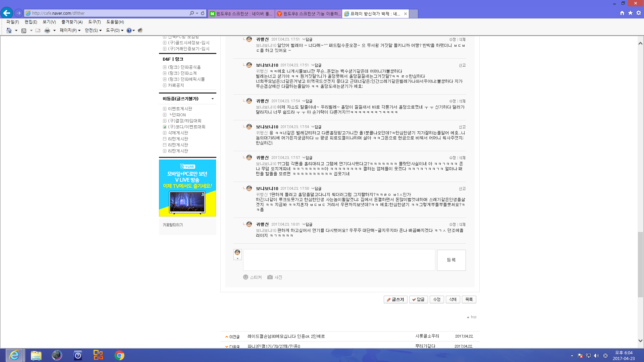Click the favorites star icon
The height and width of the screenshot is (362, 644).
(x=630, y=13)
